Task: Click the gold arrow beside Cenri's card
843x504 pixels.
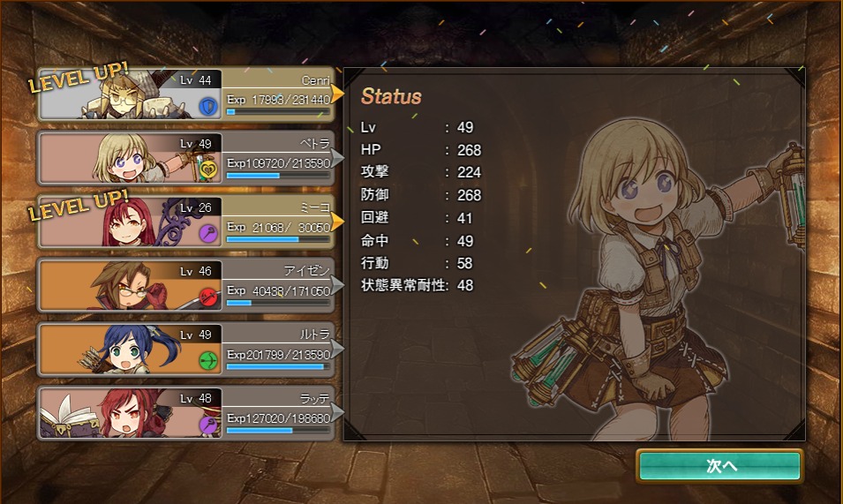Action: (337, 94)
